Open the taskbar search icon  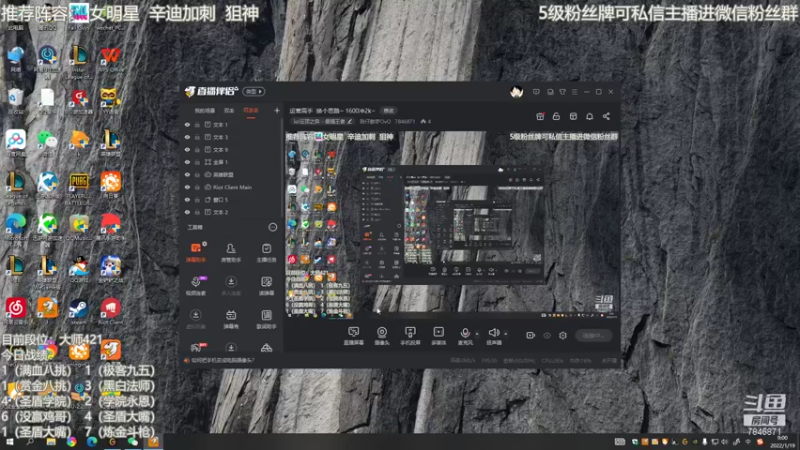[30, 442]
